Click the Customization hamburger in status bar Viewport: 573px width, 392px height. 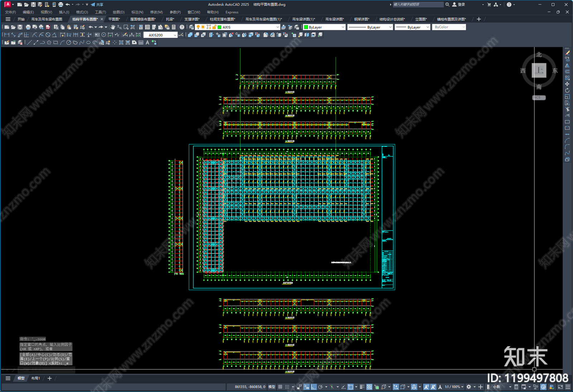coord(568,387)
